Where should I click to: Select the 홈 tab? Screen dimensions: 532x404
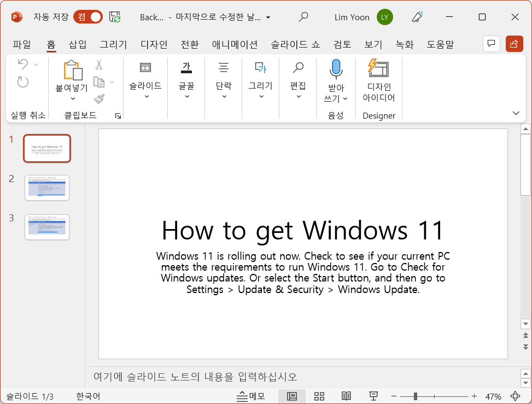tap(51, 44)
